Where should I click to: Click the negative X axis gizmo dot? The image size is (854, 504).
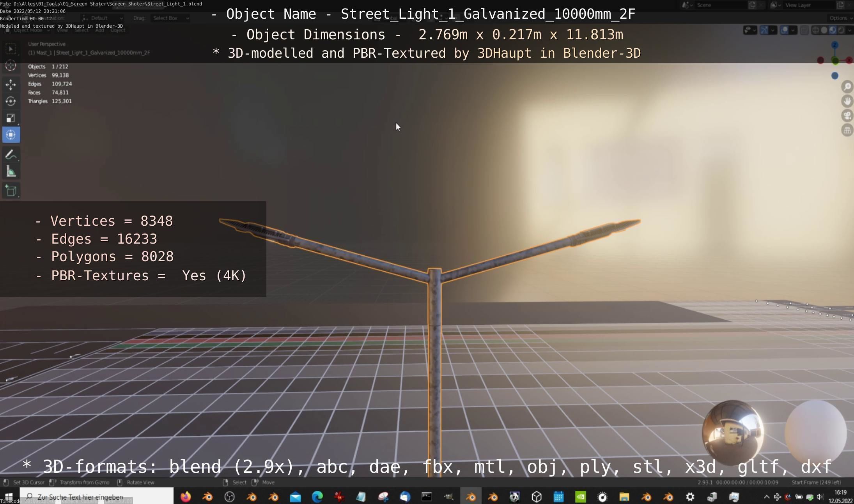pyautogui.click(x=820, y=60)
